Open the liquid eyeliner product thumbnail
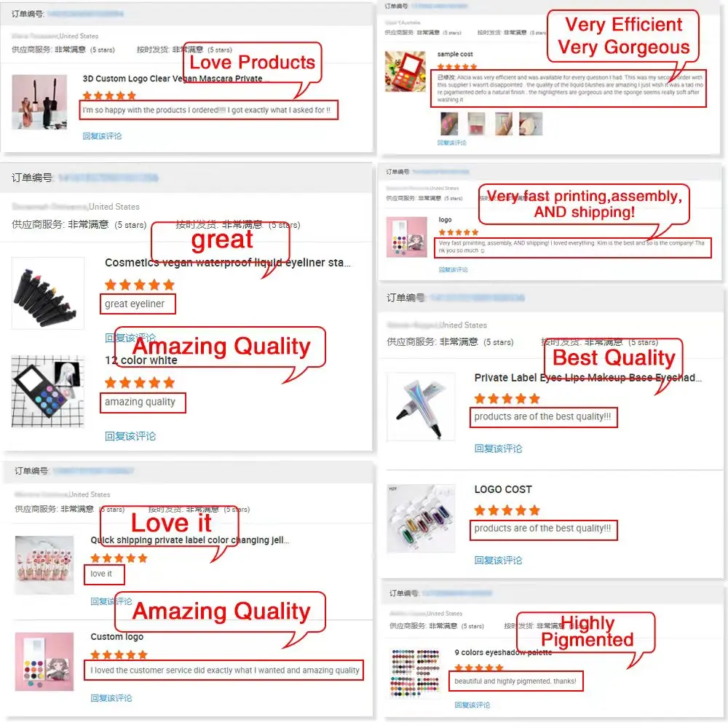 pos(48,293)
